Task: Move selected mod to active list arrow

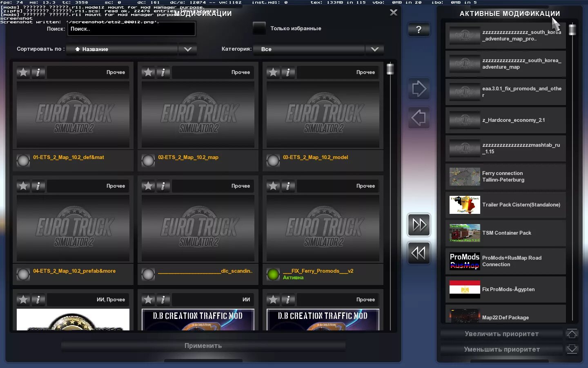Action: (419, 89)
